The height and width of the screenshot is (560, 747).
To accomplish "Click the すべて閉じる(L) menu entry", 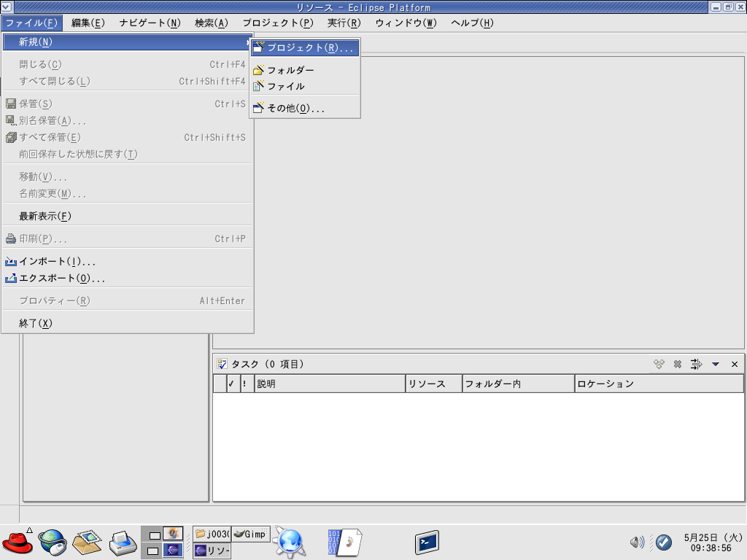I will [x=128, y=81].
